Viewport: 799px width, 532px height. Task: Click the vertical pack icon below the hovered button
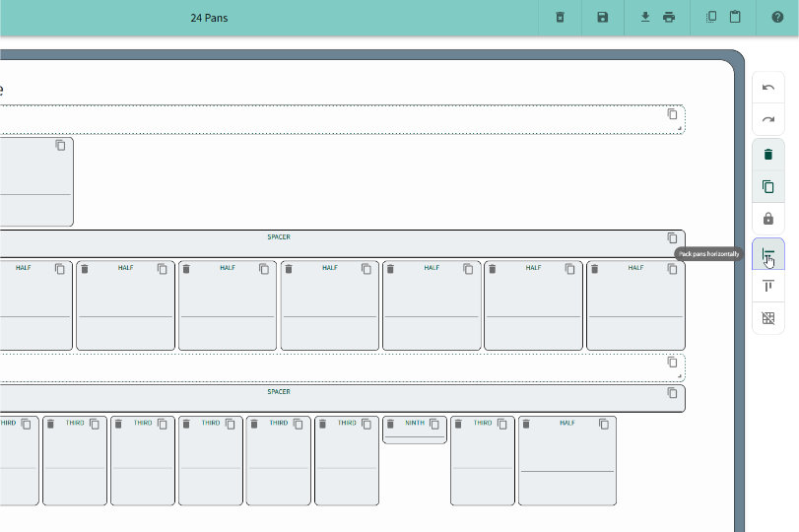tap(768, 286)
